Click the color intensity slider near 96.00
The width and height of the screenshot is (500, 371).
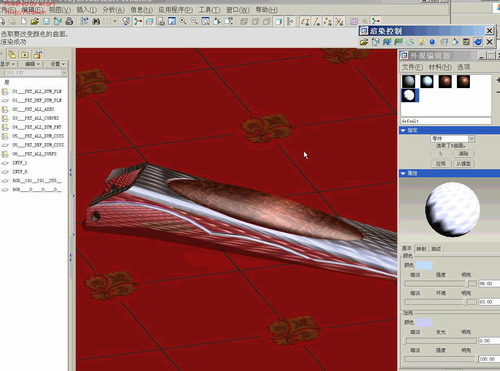[x=441, y=284]
